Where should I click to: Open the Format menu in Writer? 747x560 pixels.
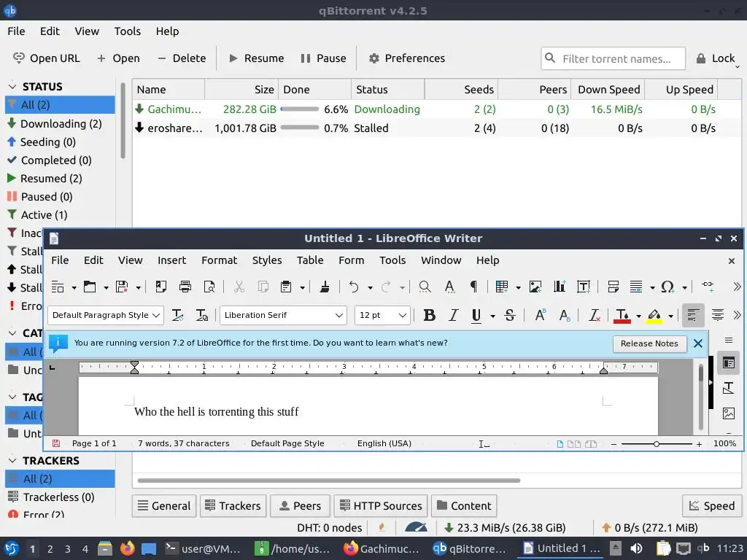pos(219,260)
